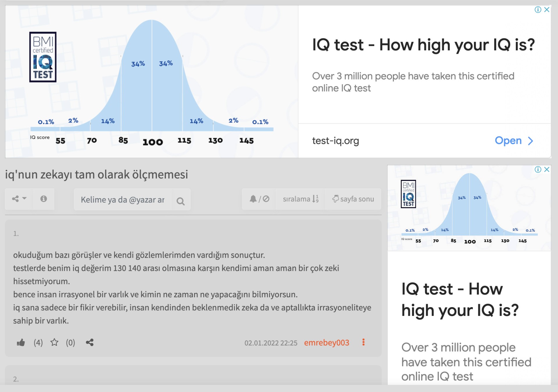This screenshot has width=558, height=392.
Task: Open the emrebey003 author profile
Action: (326, 343)
